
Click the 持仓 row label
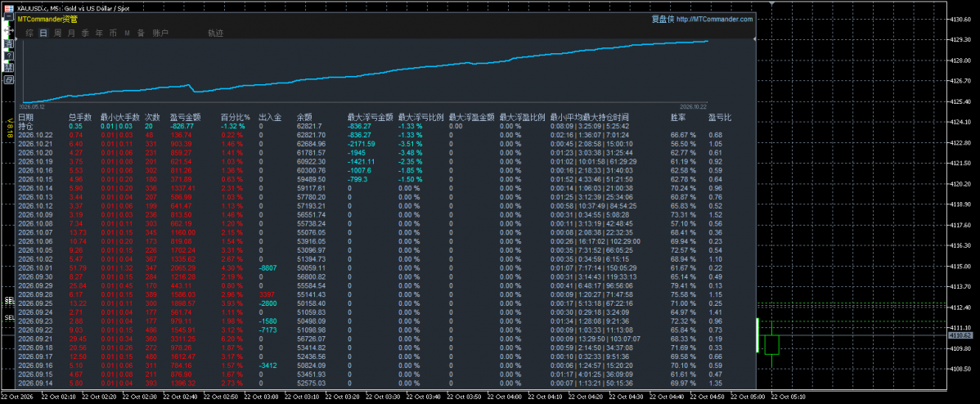pos(25,125)
